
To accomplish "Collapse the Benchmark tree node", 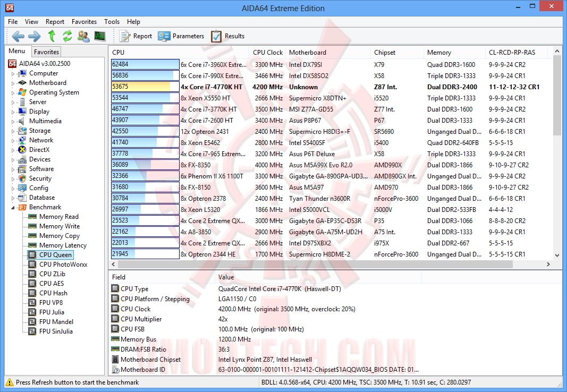I will click(13, 207).
